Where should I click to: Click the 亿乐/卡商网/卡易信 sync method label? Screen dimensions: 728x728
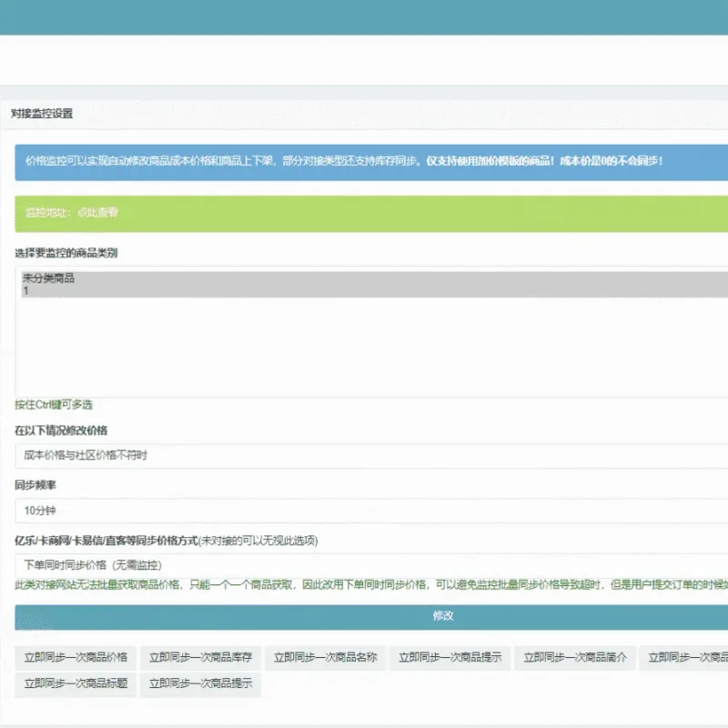click(x=167, y=541)
